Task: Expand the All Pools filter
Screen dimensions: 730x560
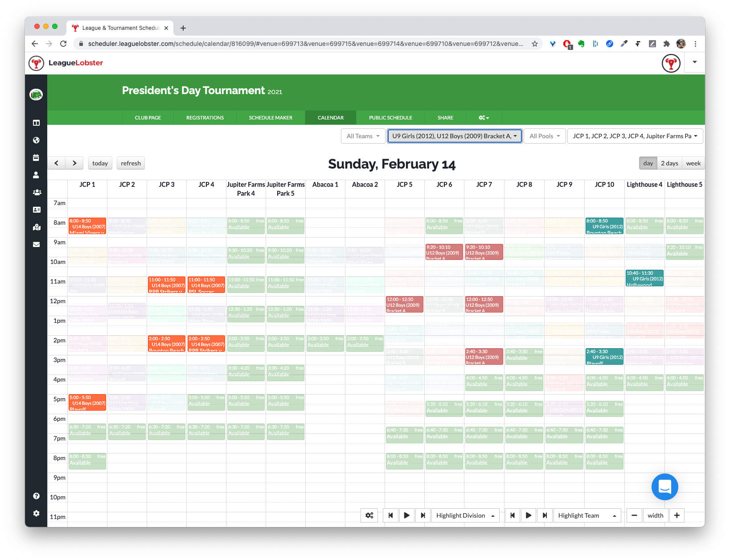Action: point(545,136)
